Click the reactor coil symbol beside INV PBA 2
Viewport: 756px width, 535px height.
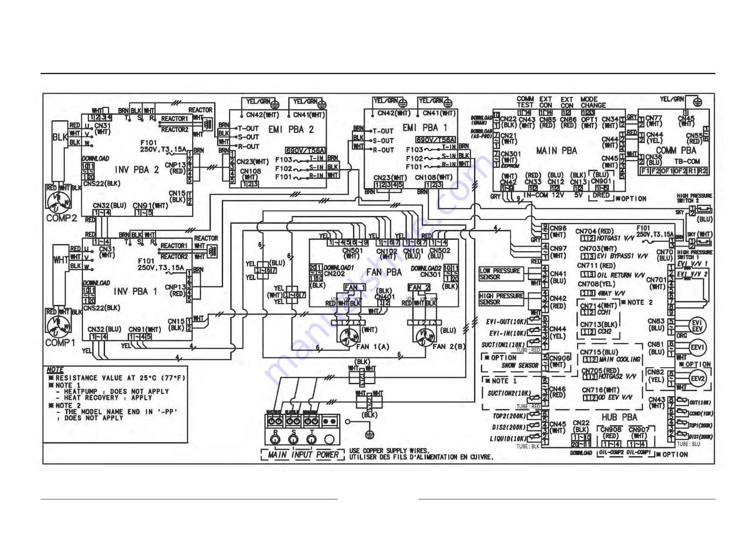[x=208, y=125]
